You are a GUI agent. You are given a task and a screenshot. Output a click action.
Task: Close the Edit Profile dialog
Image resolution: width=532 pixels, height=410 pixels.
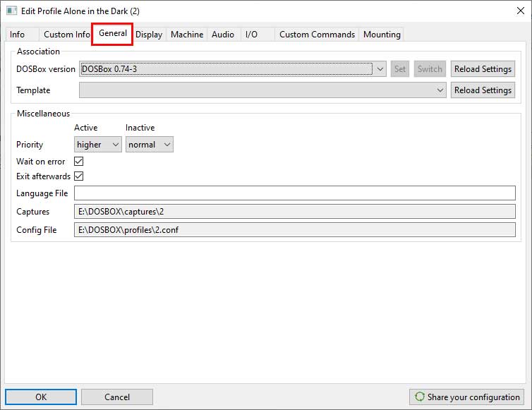click(x=521, y=11)
